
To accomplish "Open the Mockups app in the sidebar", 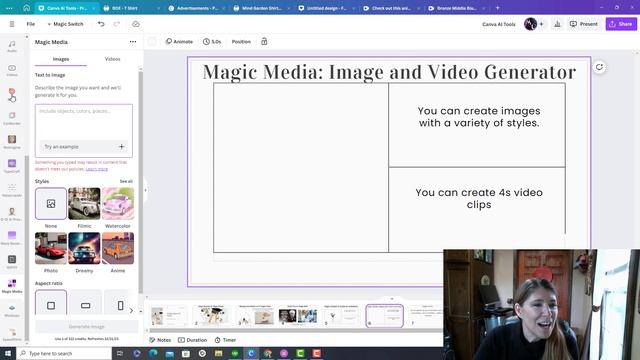I will pyautogui.click(x=12, y=310).
